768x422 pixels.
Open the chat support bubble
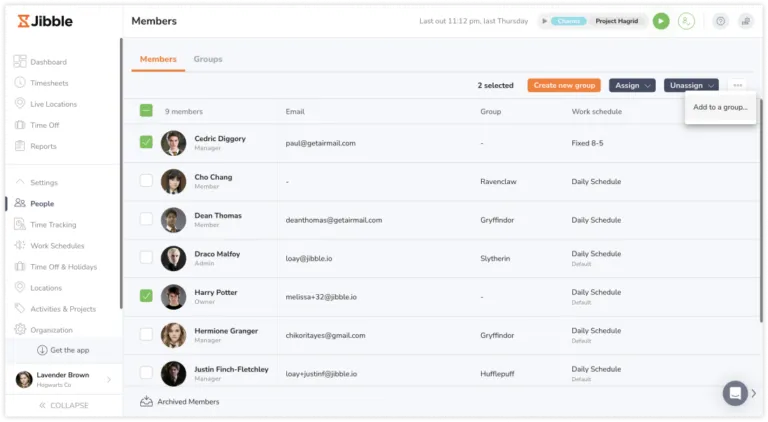(x=735, y=392)
